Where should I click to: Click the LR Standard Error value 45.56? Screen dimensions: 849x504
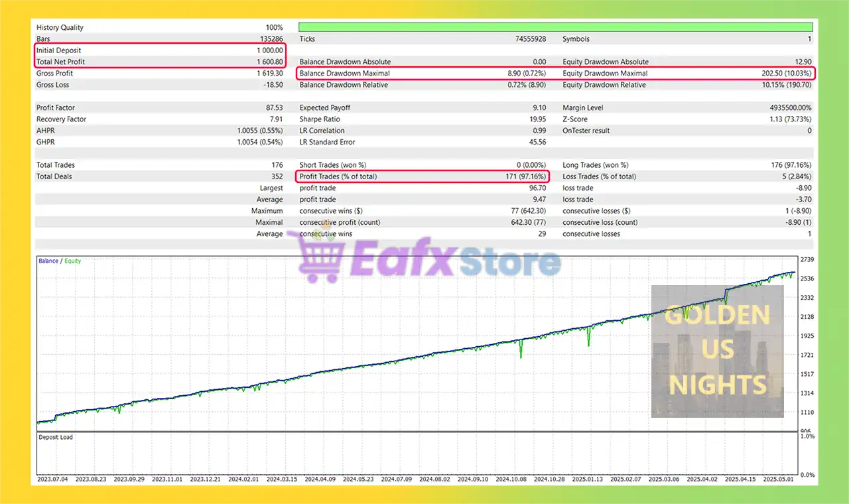point(538,142)
